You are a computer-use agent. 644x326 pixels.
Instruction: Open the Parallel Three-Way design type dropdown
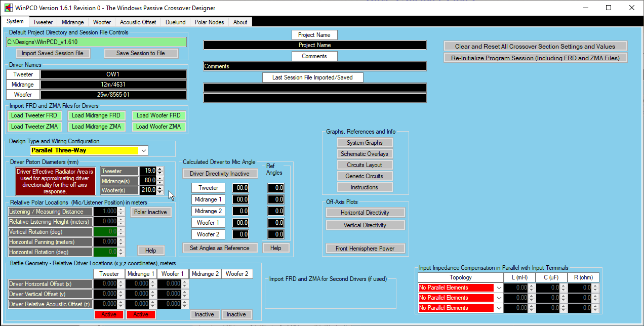(x=144, y=151)
